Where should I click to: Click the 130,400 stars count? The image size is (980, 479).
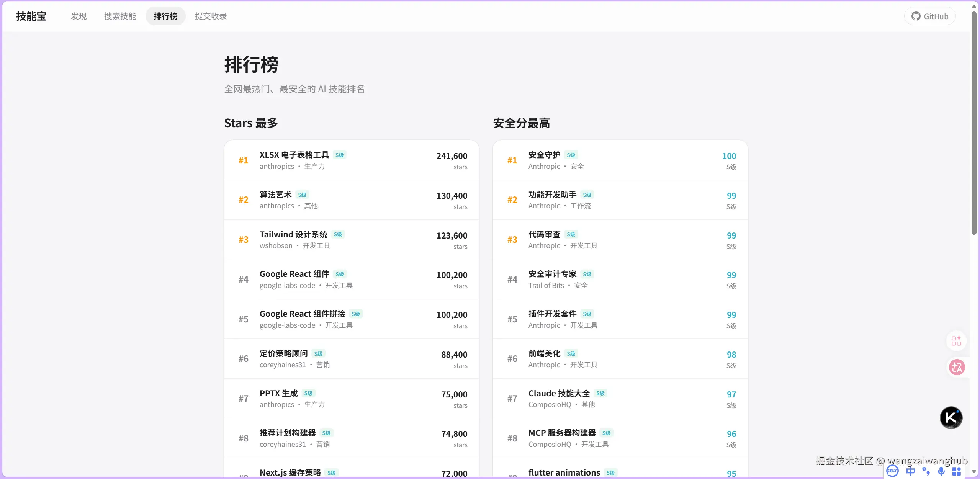click(452, 196)
